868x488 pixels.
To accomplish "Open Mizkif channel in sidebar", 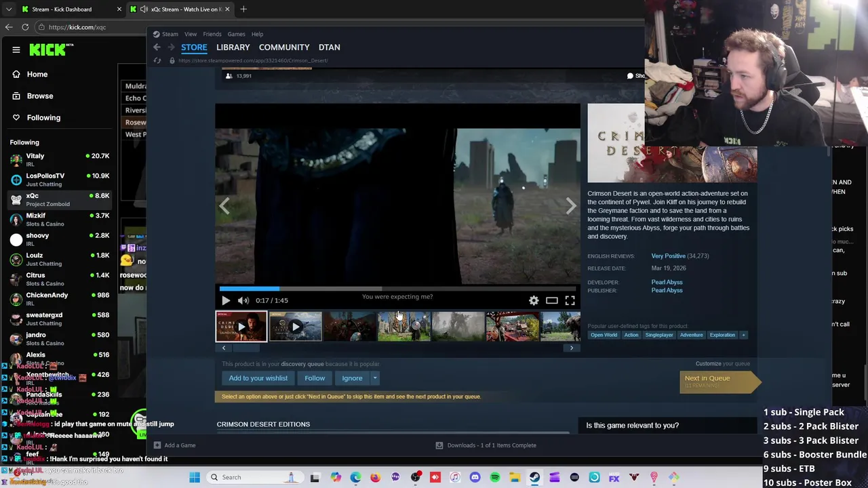I will click(60, 220).
